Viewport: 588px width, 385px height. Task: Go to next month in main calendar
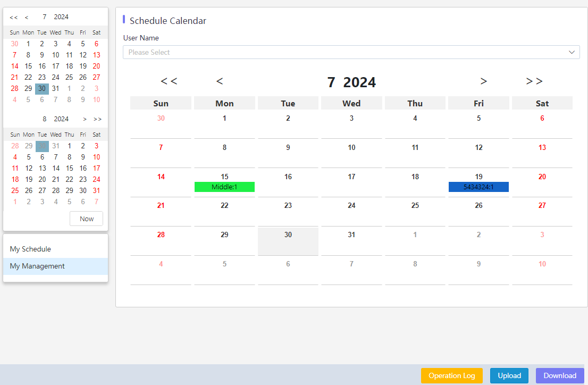tap(484, 81)
